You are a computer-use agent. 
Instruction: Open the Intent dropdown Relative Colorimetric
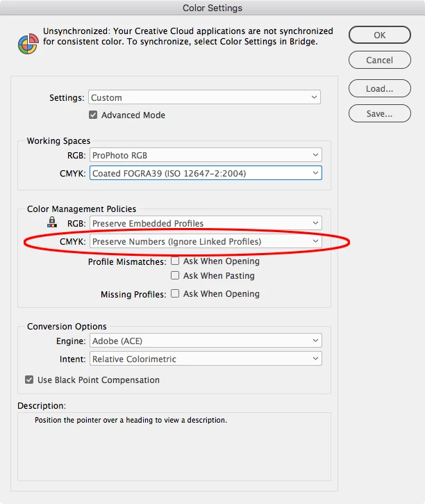click(x=206, y=359)
